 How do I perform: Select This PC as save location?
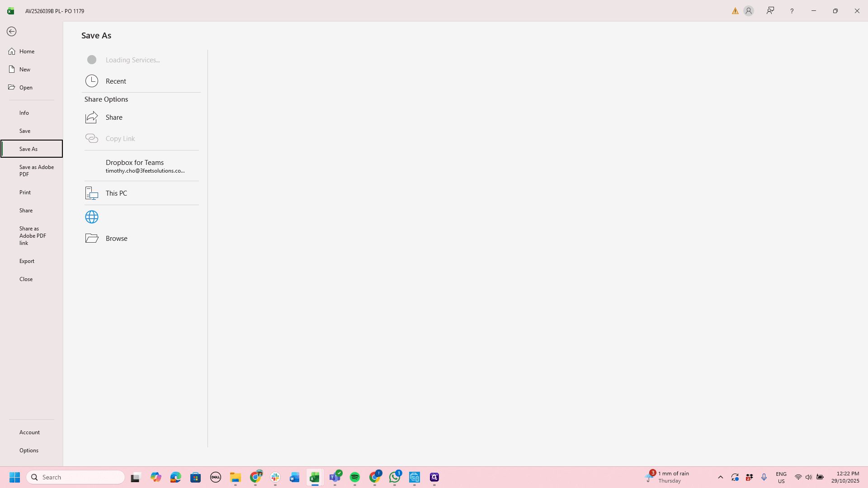tap(142, 193)
